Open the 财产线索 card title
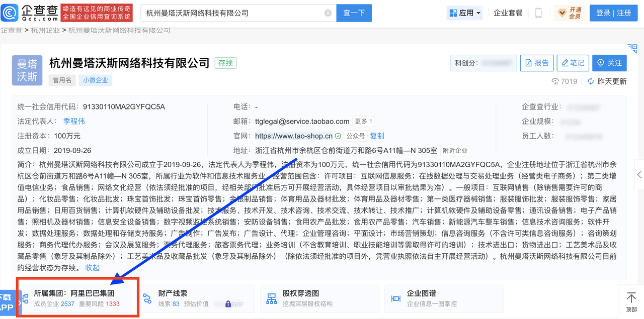Image resolution: width=644 pixels, height=319 pixels. click(173, 293)
